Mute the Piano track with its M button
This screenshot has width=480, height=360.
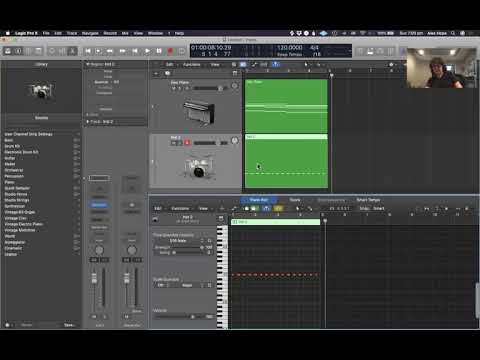[x=174, y=88]
